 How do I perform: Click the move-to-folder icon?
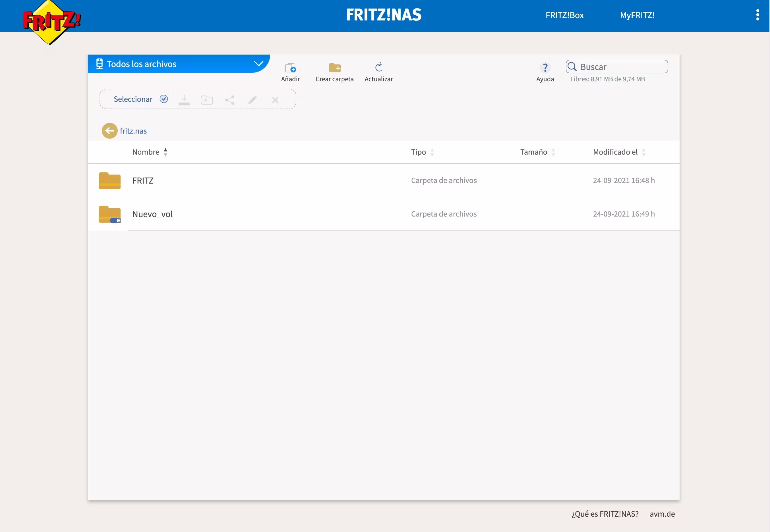pos(207,100)
